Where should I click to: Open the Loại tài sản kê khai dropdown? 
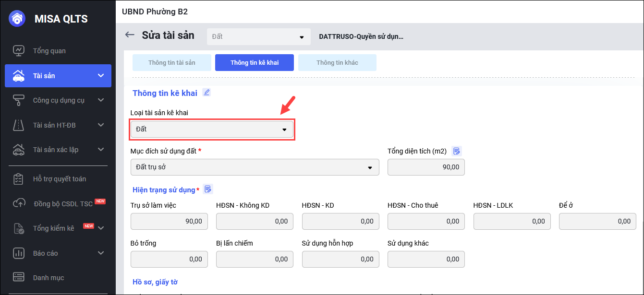point(212,130)
